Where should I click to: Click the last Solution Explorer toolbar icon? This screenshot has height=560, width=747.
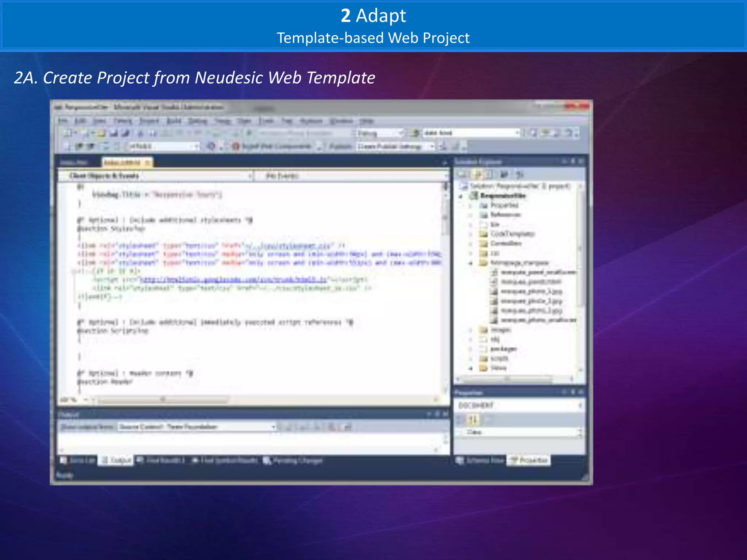(520, 174)
